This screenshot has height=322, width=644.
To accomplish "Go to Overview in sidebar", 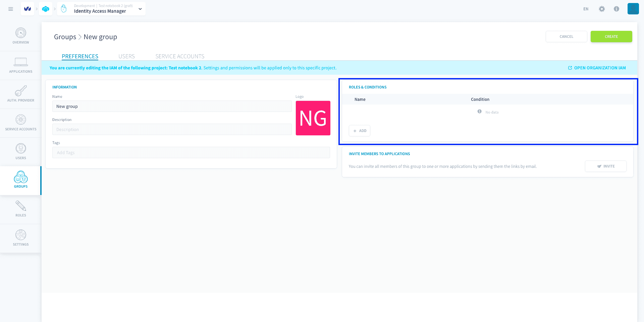I will (x=21, y=36).
